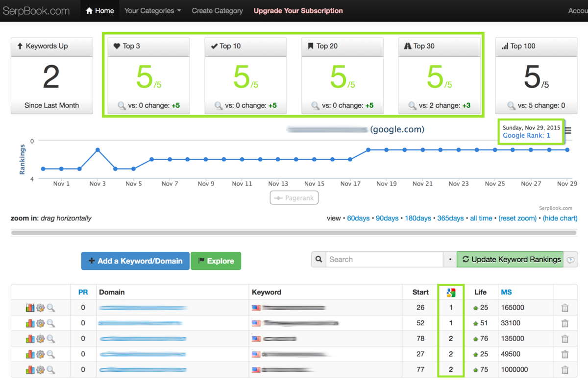This screenshot has height=389, width=588.
Task: Click the chart hamburger menu icon
Action: [x=568, y=130]
